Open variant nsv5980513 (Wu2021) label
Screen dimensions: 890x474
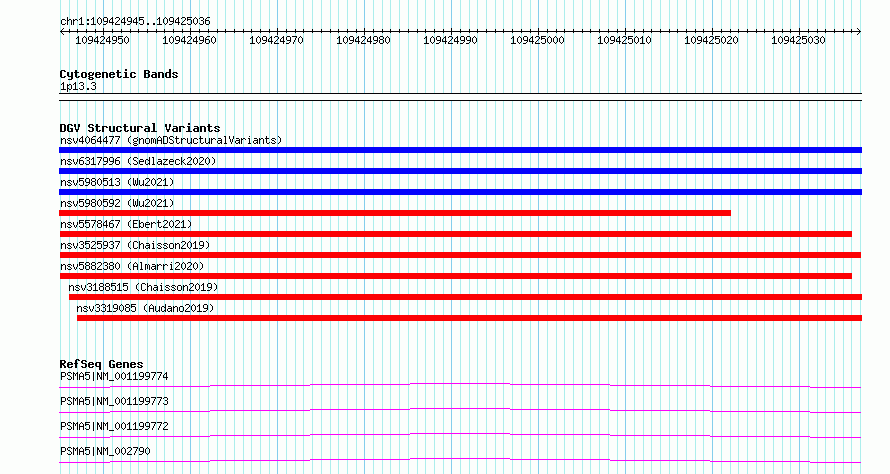click(117, 182)
